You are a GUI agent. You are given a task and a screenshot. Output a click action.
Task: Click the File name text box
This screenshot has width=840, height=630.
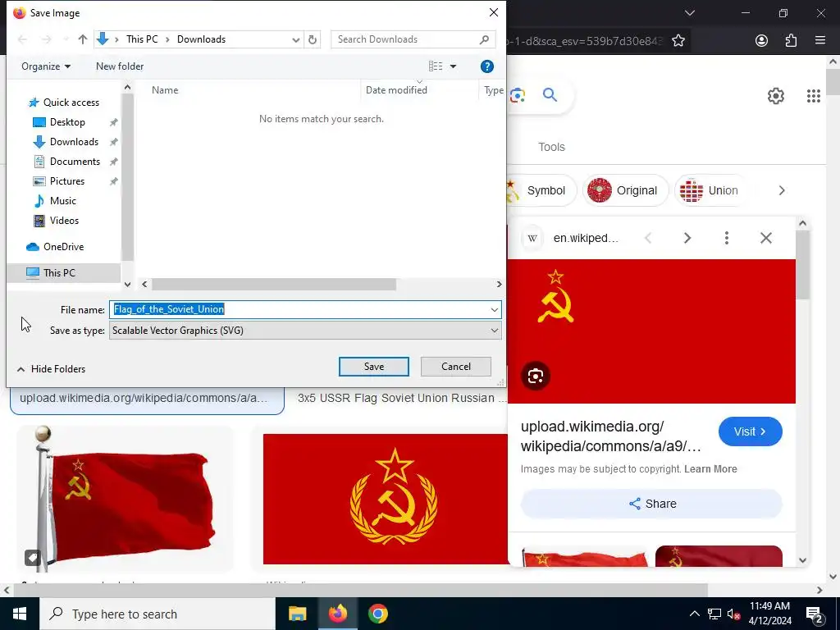click(299, 309)
